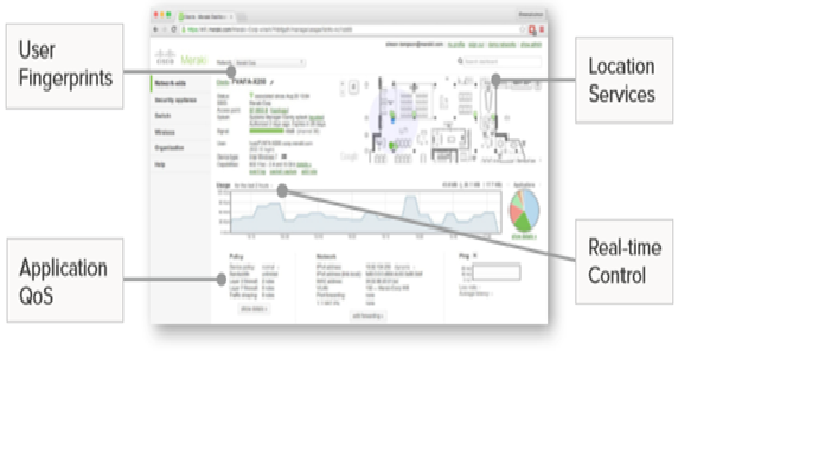This screenshot has height=460, width=819.
Task: Click the Cisco Meraki logo
Action: [x=174, y=61]
